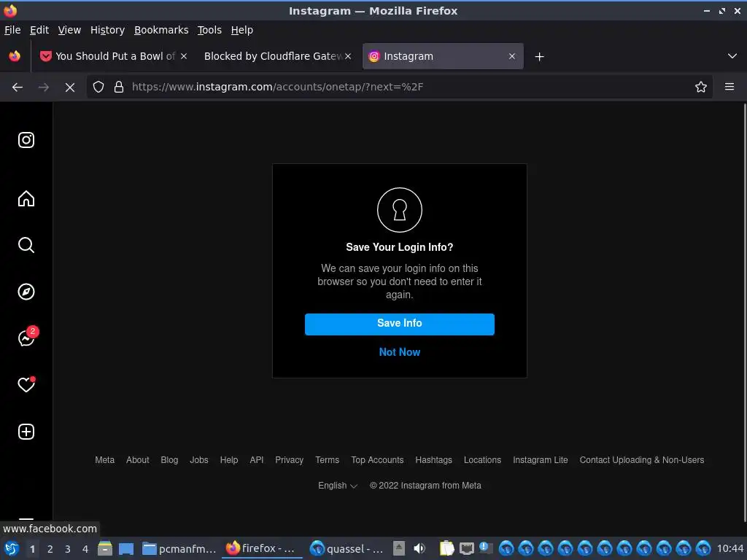Create new post with plus icon
This screenshot has height=560, width=747.
(x=26, y=432)
